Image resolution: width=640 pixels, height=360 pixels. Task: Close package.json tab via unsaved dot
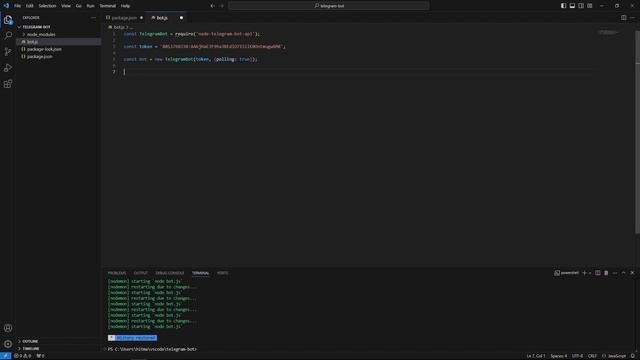(142, 18)
